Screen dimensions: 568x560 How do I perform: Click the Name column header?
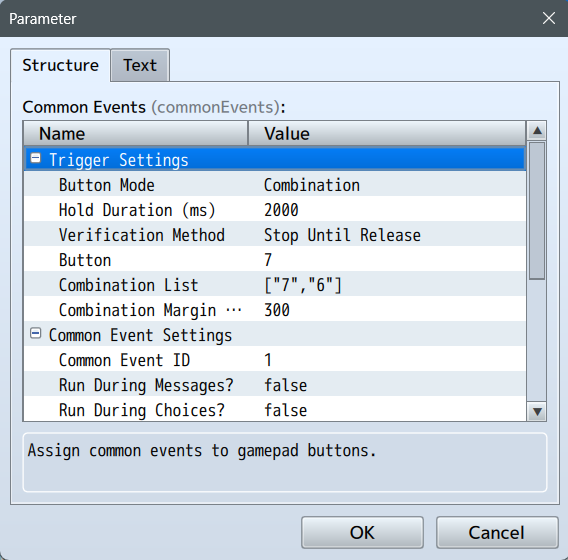(136, 134)
